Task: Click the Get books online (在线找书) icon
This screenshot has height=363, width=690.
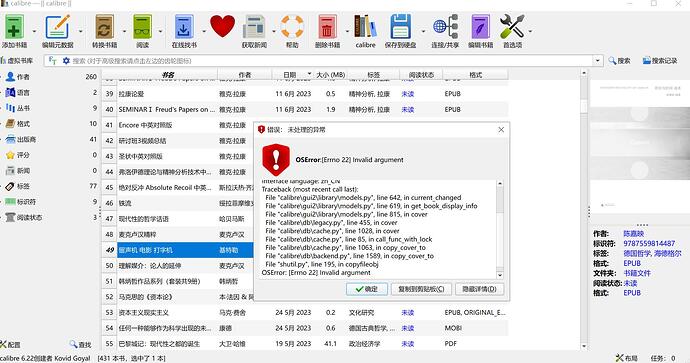Action: pos(184,27)
